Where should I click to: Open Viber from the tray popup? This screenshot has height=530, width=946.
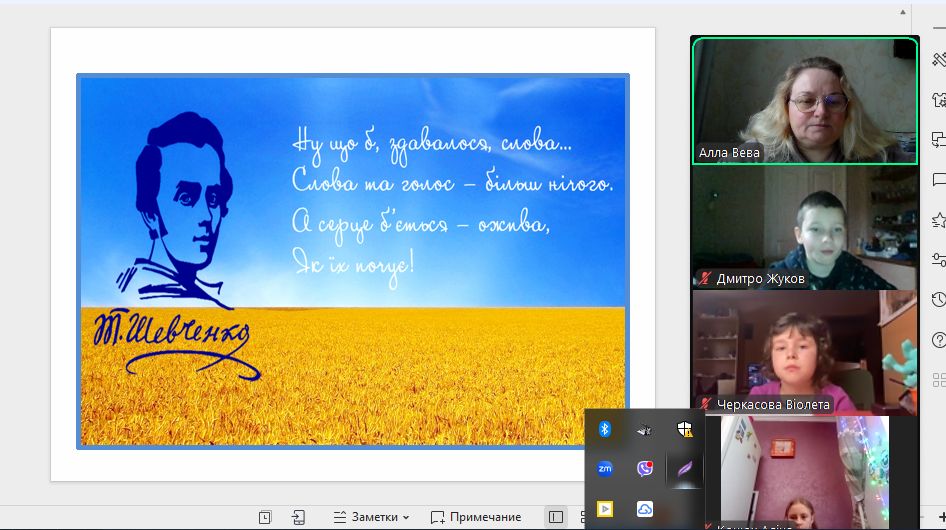(645, 468)
